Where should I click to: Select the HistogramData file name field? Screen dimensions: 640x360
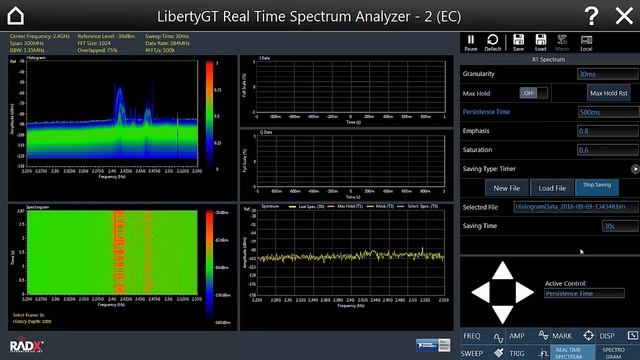576,207
